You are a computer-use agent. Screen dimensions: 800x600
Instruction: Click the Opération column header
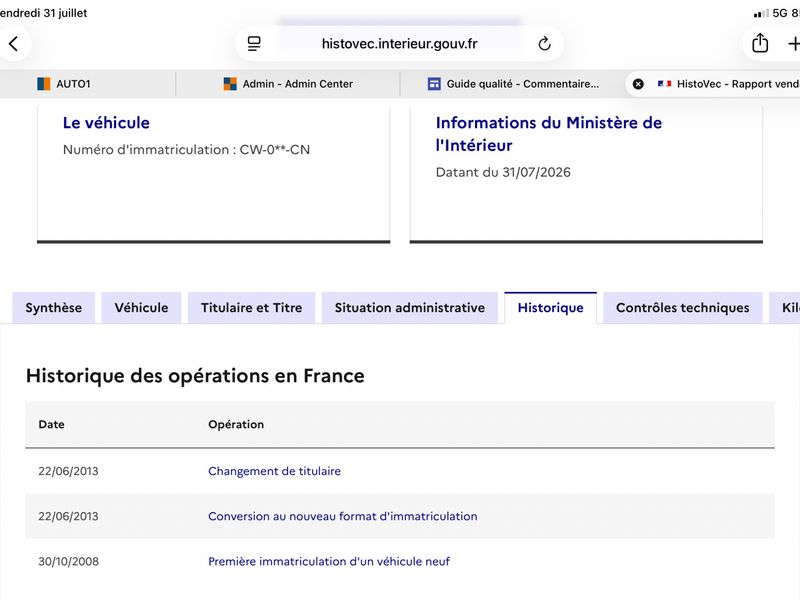coord(236,424)
